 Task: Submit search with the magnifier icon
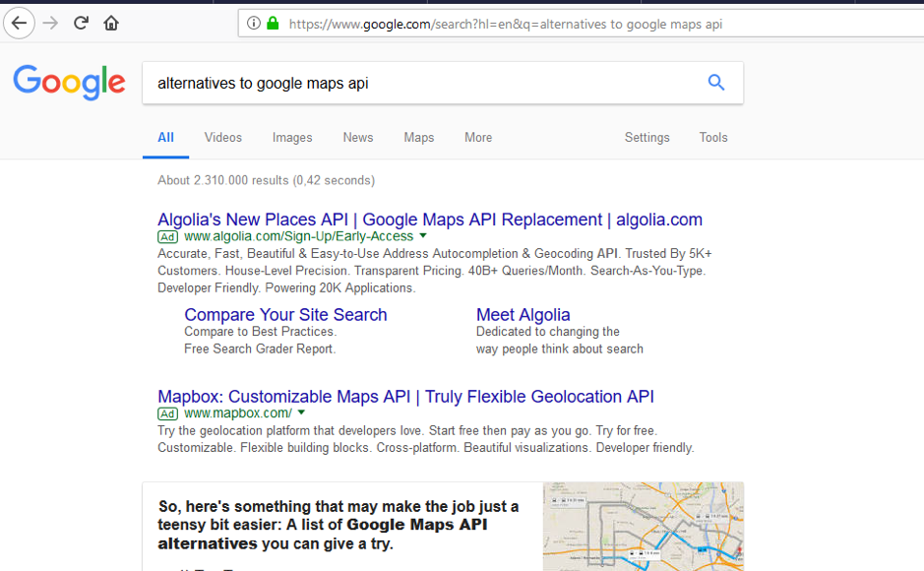click(x=716, y=83)
